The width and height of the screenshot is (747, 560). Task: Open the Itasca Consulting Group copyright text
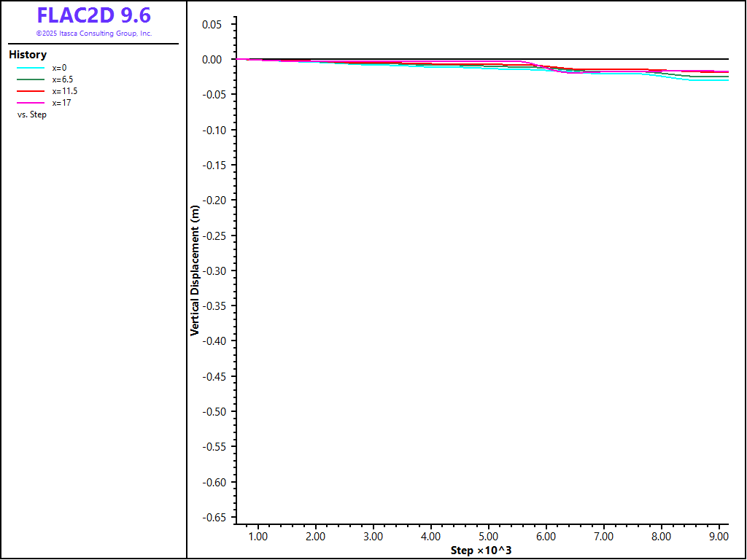tap(93, 34)
